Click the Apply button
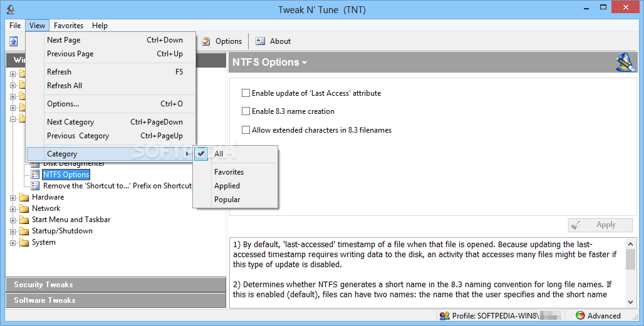Screen dimensions: 644x326 pyautogui.click(x=600, y=225)
